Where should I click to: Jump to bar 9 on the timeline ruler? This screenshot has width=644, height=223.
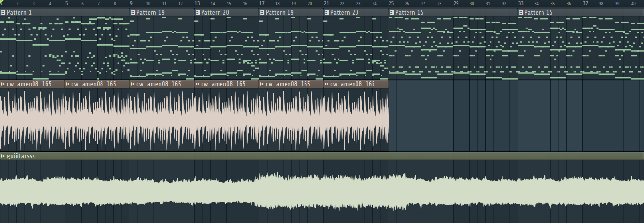coord(131,3)
